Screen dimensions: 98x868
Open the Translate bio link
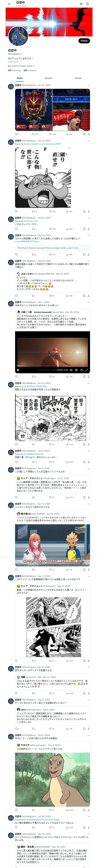coord(14,62)
